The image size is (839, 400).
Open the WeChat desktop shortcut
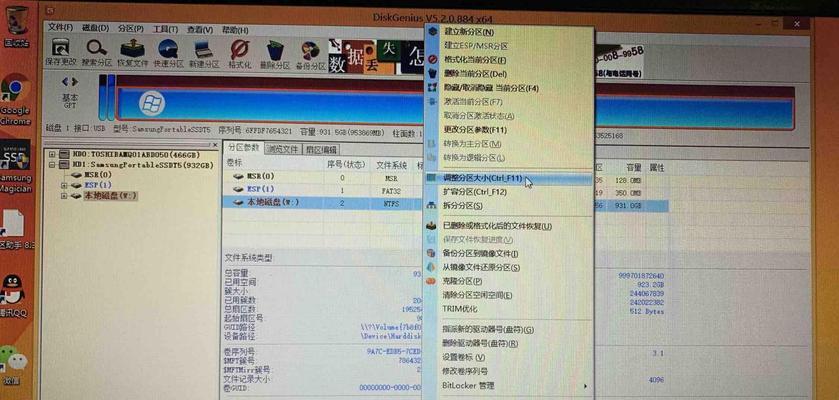[x=13, y=365]
